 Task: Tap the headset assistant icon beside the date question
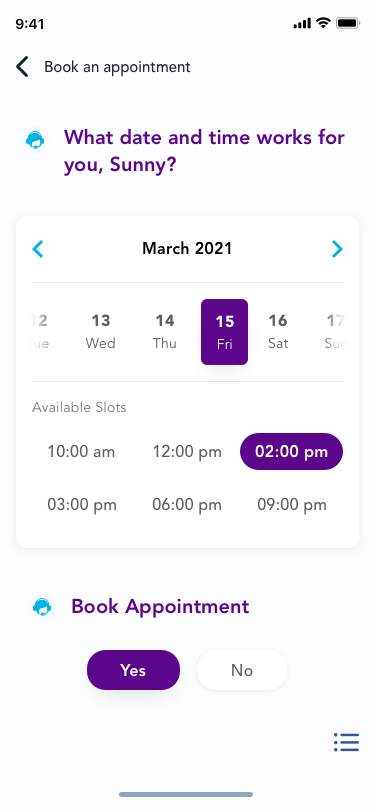point(35,140)
